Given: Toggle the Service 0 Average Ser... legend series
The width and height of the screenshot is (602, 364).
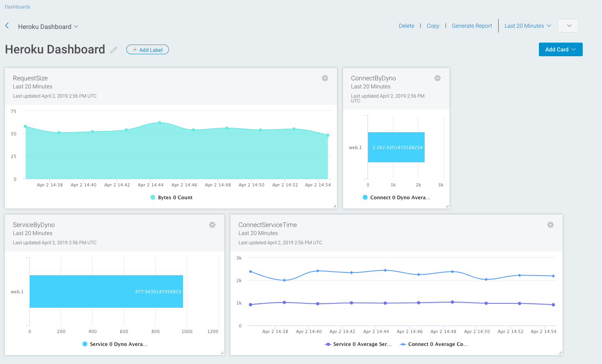Looking at the screenshot, I should [358, 344].
